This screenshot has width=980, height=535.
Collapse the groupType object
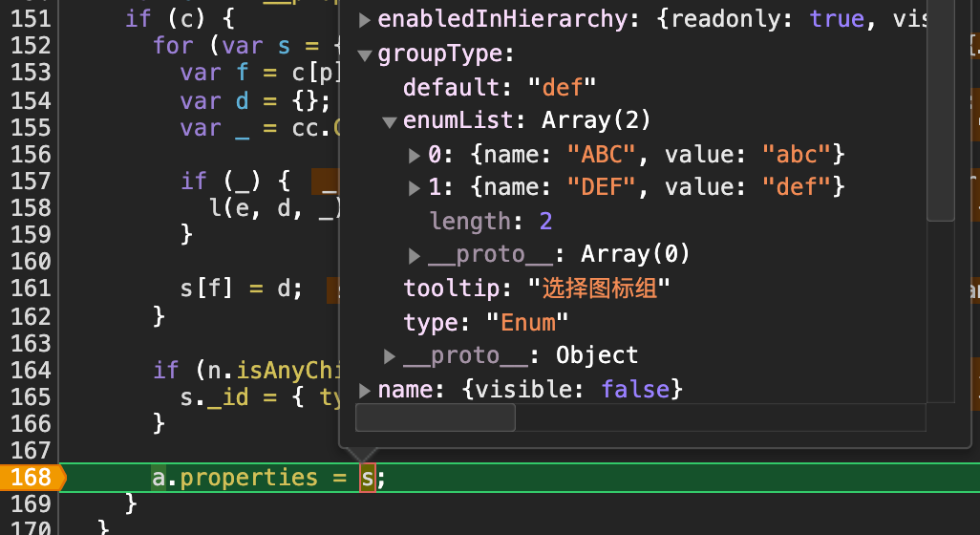pyautogui.click(x=365, y=55)
